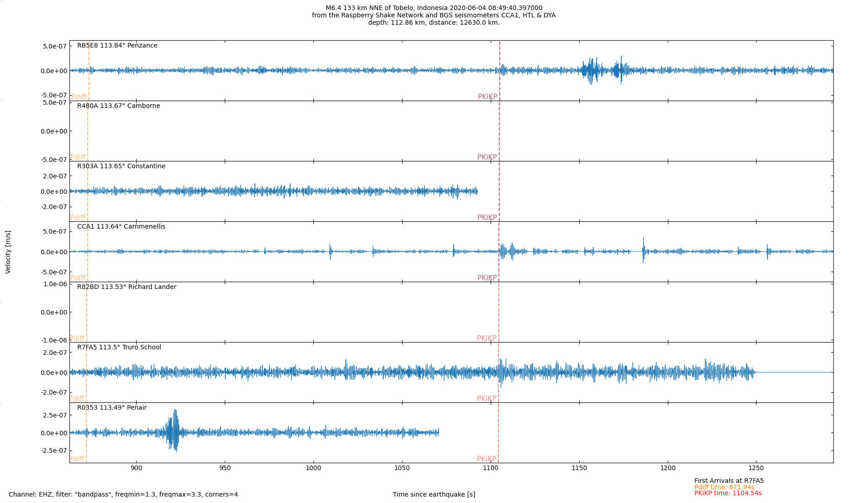This screenshot has width=868, height=503.
Task: Click the 900 tick label on the time axis
Action: click(136, 468)
